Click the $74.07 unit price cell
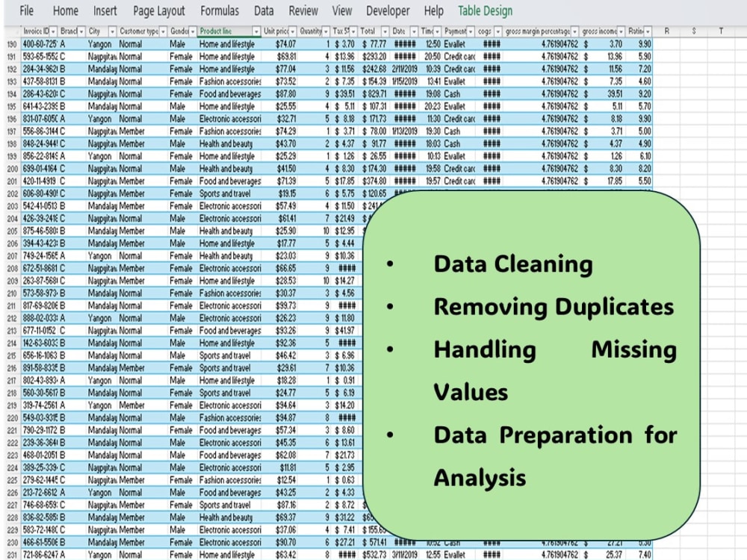 279,44
